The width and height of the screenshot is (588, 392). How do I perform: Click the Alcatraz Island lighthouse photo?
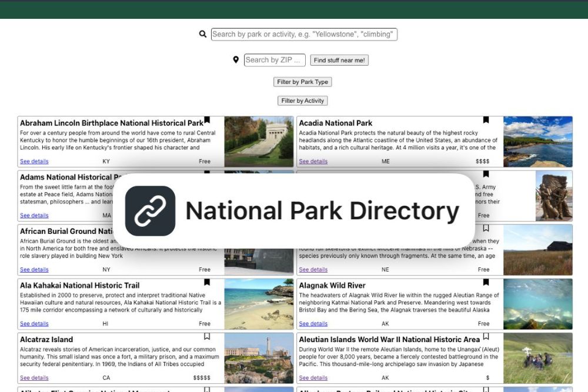259,359
